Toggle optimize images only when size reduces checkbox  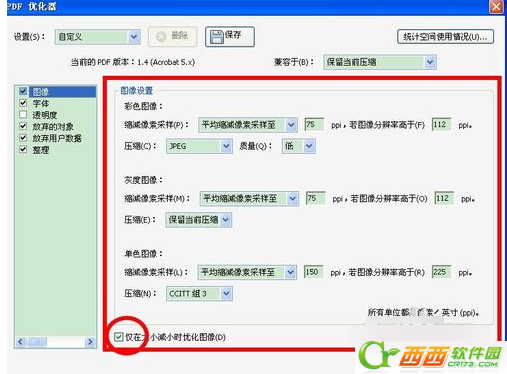tap(118, 337)
